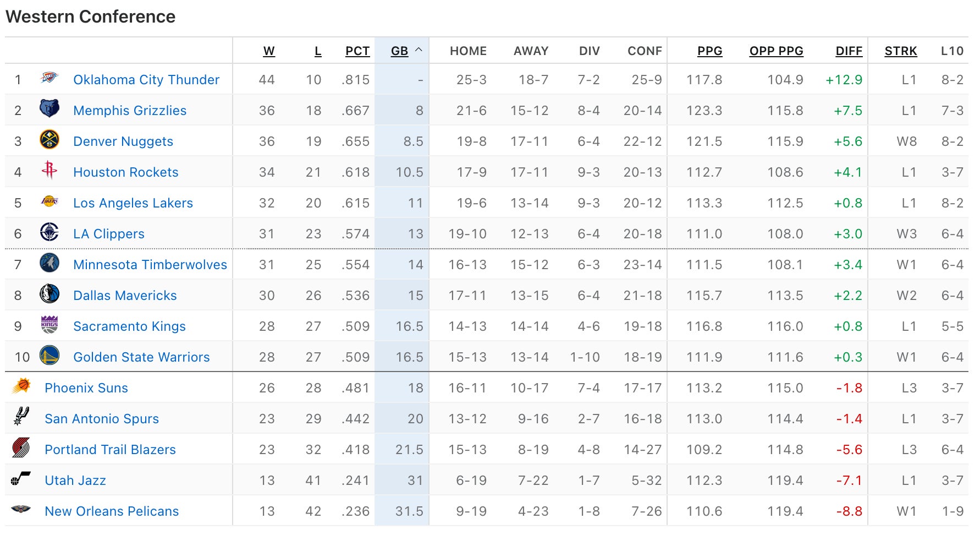
Task: Click the San Antonio Spurs logo
Action: click(21, 417)
